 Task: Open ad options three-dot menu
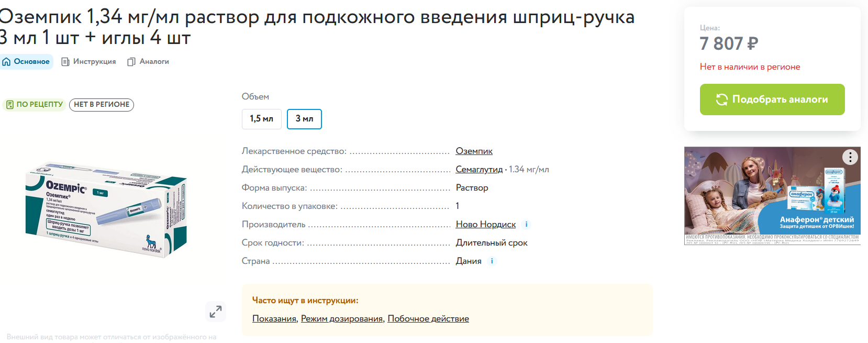[850, 157]
